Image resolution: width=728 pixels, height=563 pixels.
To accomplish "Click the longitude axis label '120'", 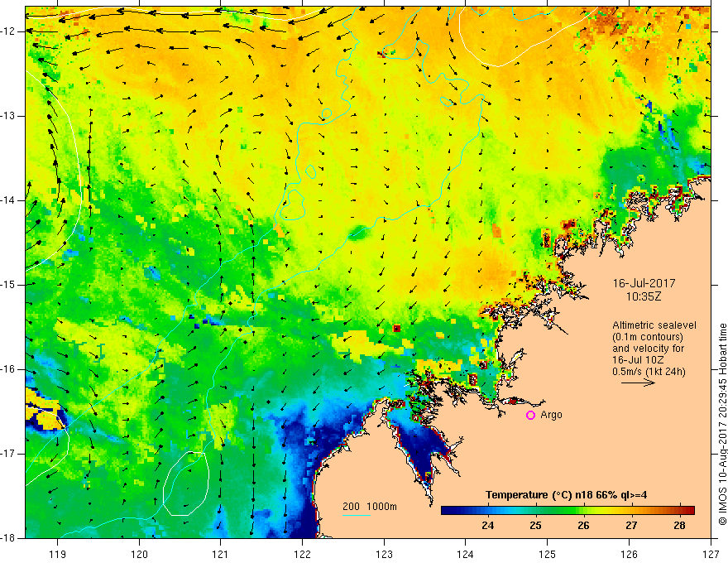I will click(x=139, y=554).
